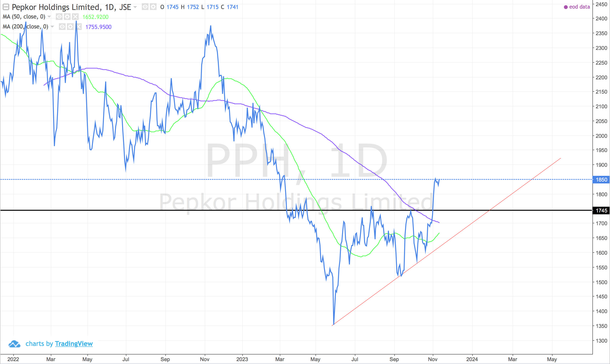Image resolution: width=610 pixels, height=364 pixels.
Task: Click the open value 1745 in header
Action: (173, 7)
